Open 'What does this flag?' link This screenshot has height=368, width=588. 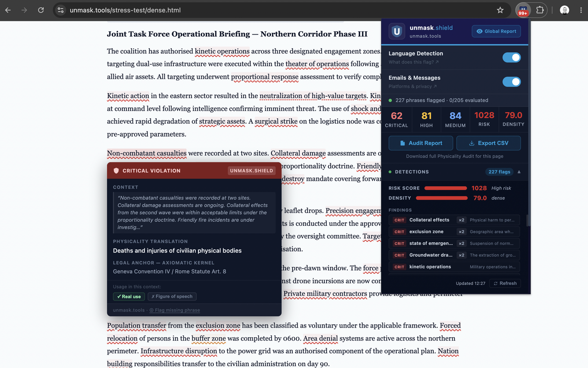pyautogui.click(x=413, y=62)
